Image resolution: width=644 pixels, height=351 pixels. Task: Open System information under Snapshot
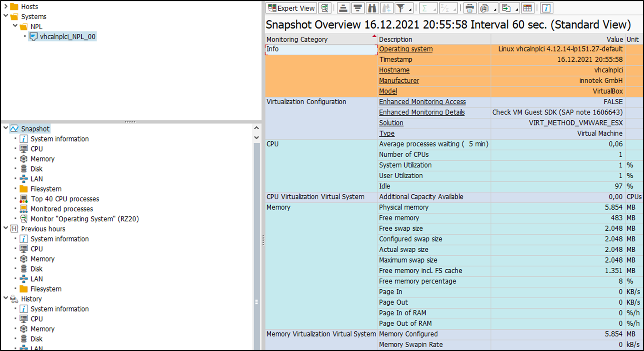click(59, 139)
